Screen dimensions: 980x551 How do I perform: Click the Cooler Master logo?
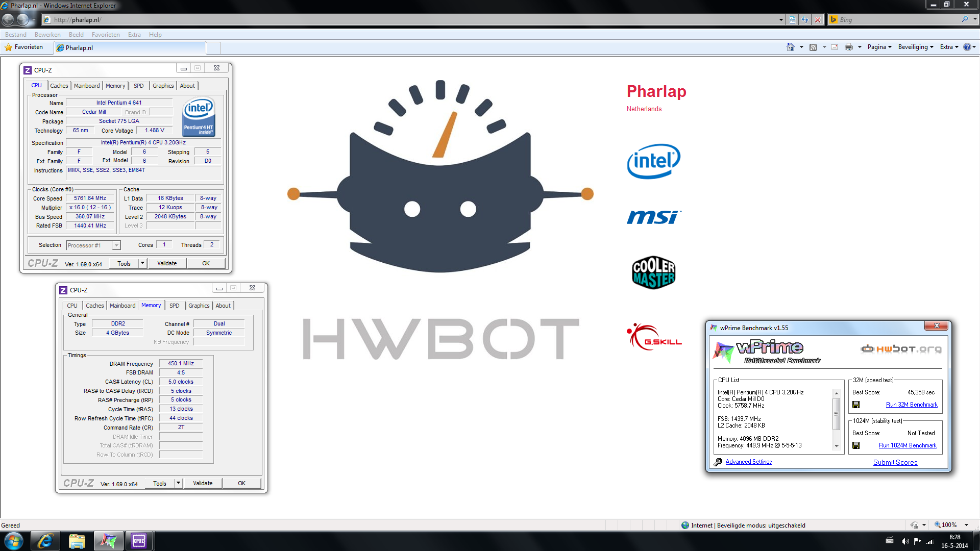654,272
